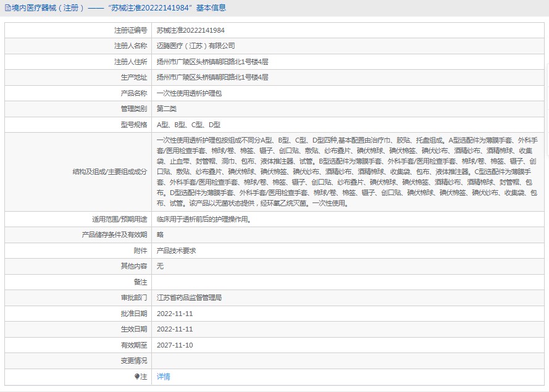Click the 管理类别 row label
The image size is (549, 392).
pos(134,109)
